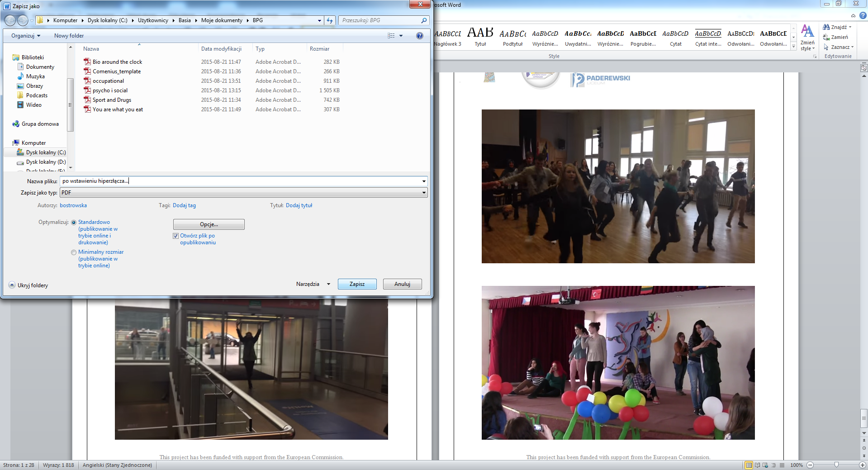Click the 'Dodaj tytuł' link
Viewport: 868px width, 470px height.
coord(299,205)
